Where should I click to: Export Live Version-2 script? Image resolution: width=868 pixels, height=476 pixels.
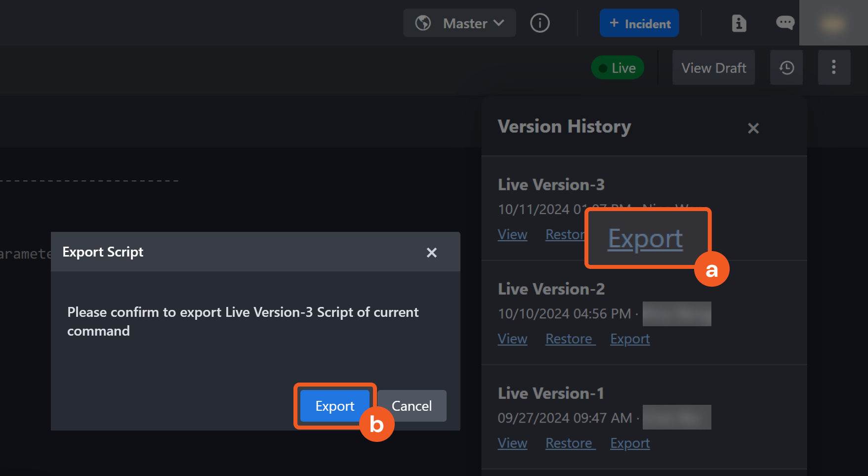pyautogui.click(x=630, y=339)
